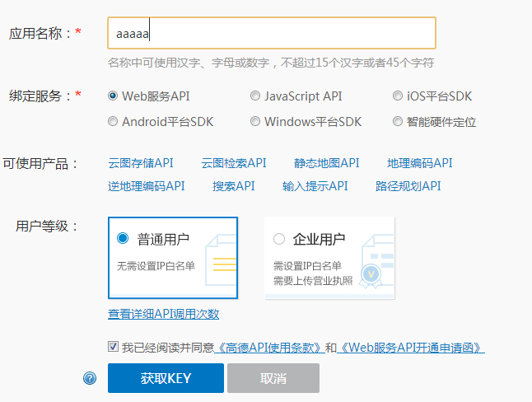This screenshot has height=402, width=532.
Task: Pick the Windows平台SDK radio option
Action: (x=255, y=121)
